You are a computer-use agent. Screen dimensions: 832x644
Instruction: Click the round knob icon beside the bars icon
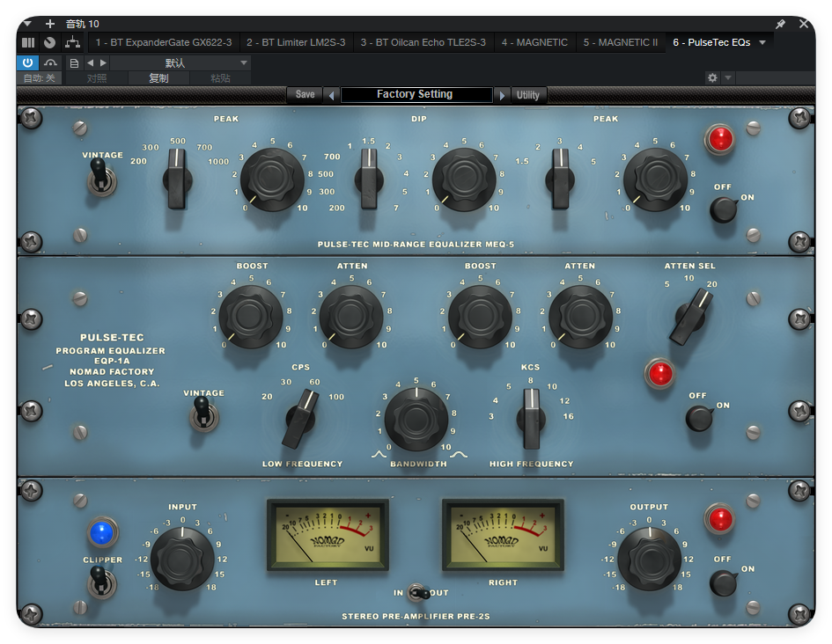(x=49, y=42)
